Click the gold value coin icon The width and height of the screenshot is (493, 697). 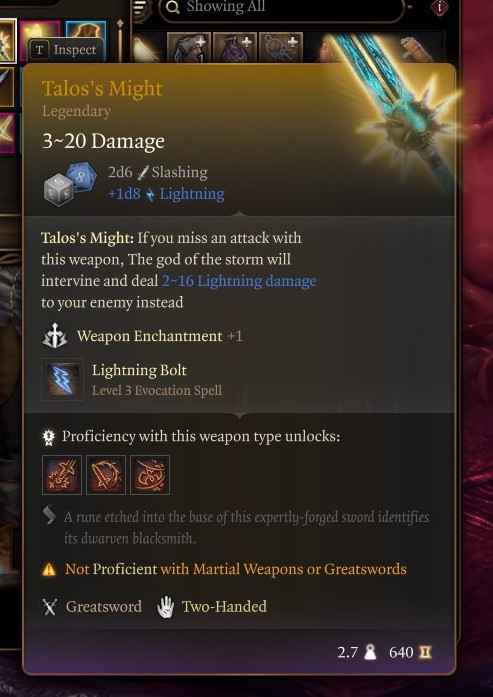(425, 652)
